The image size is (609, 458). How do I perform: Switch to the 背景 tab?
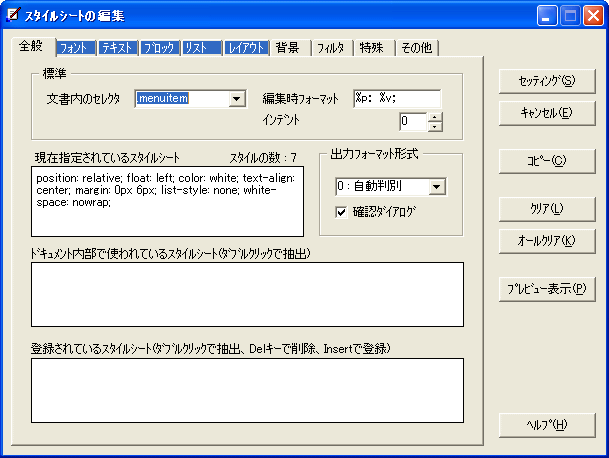point(290,48)
